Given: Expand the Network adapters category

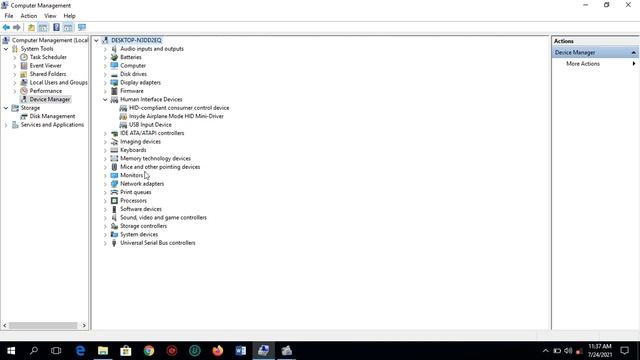Looking at the screenshot, I should click(105, 184).
